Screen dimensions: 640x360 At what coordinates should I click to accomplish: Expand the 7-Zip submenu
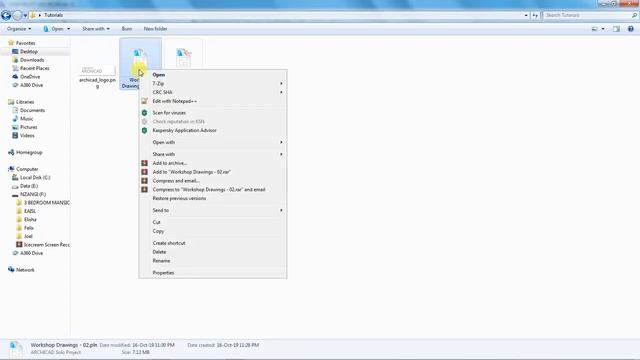coord(213,83)
